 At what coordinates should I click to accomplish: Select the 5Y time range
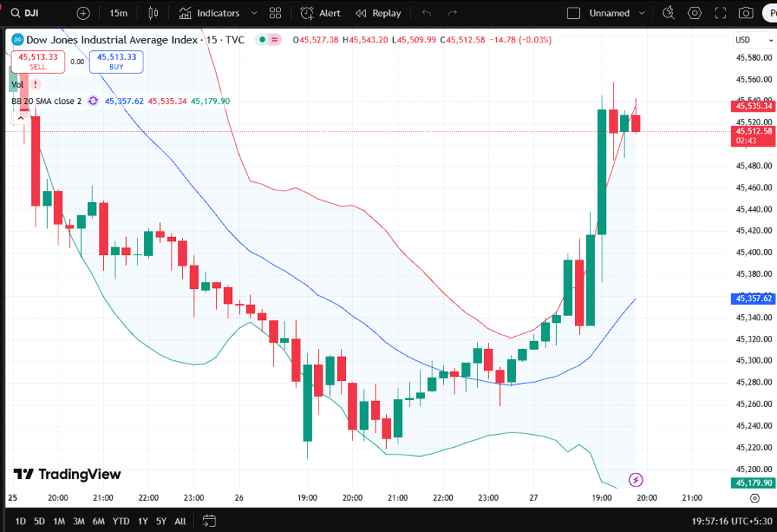(162, 521)
